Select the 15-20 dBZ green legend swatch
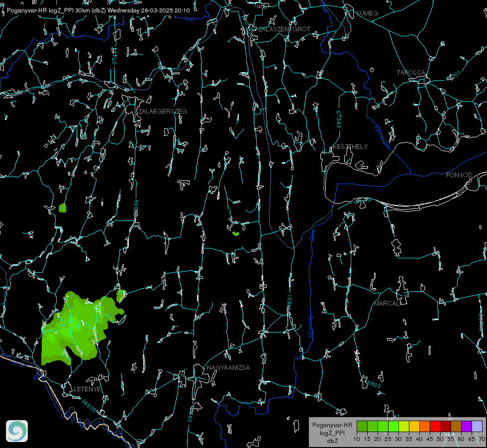 [373, 426]
